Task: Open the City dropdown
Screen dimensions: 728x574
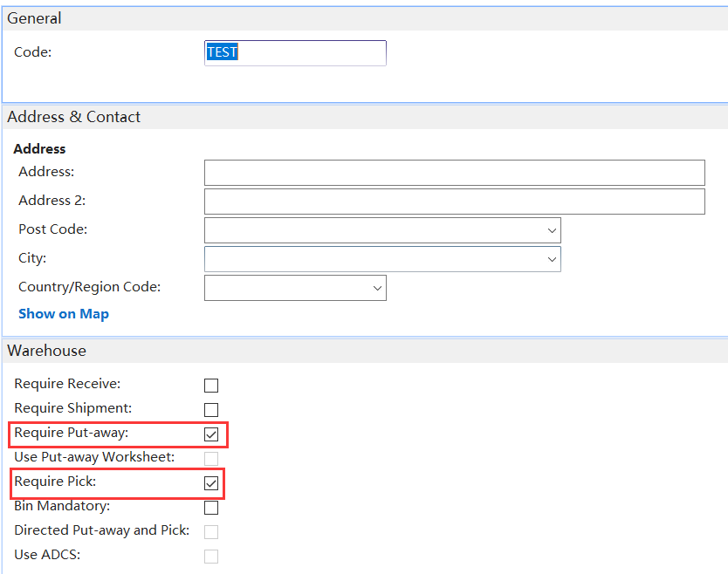Action: [x=552, y=259]
